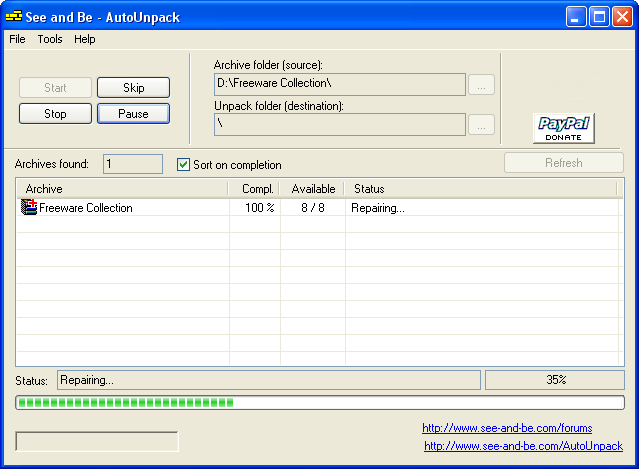
Task: Click the empty box at bottom left
Action: [97, 442]
